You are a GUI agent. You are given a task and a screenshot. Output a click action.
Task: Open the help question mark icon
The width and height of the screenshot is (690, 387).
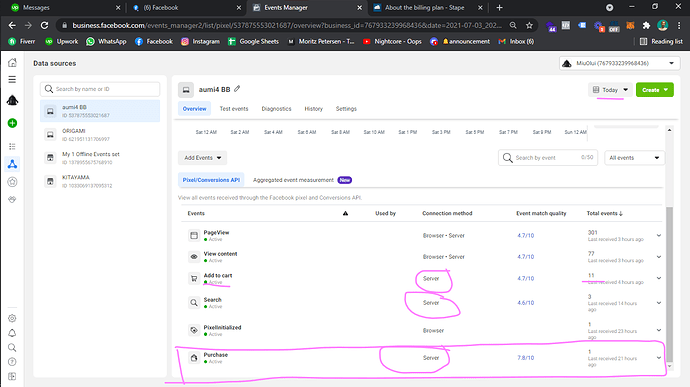[x=12, y=362]
